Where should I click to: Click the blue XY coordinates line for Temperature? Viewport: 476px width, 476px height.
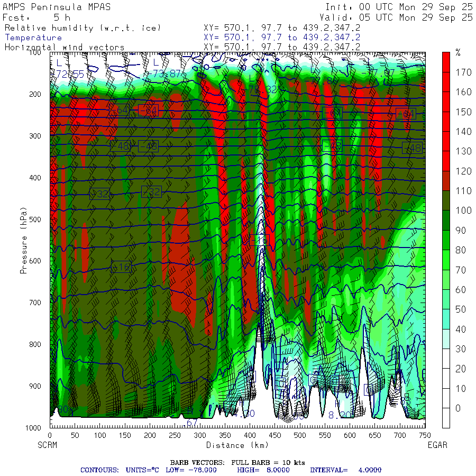[x=282, y=38]
